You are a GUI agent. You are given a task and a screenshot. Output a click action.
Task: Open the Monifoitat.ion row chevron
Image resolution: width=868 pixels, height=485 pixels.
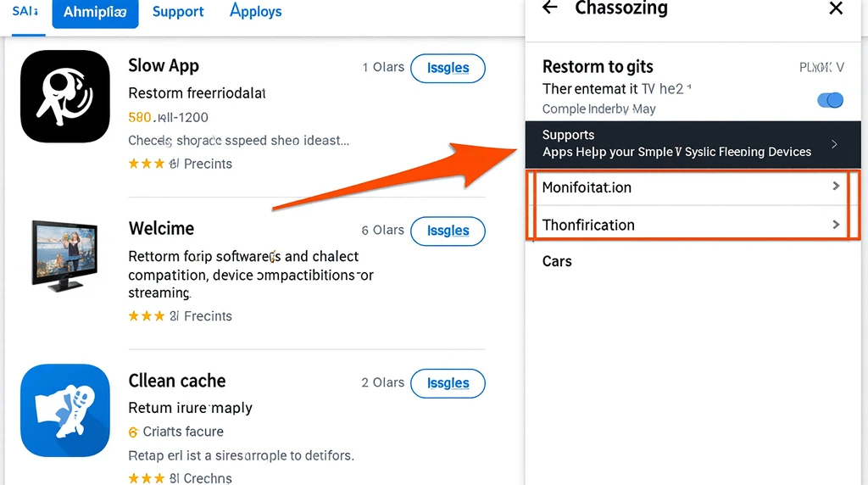coord(836,187)
